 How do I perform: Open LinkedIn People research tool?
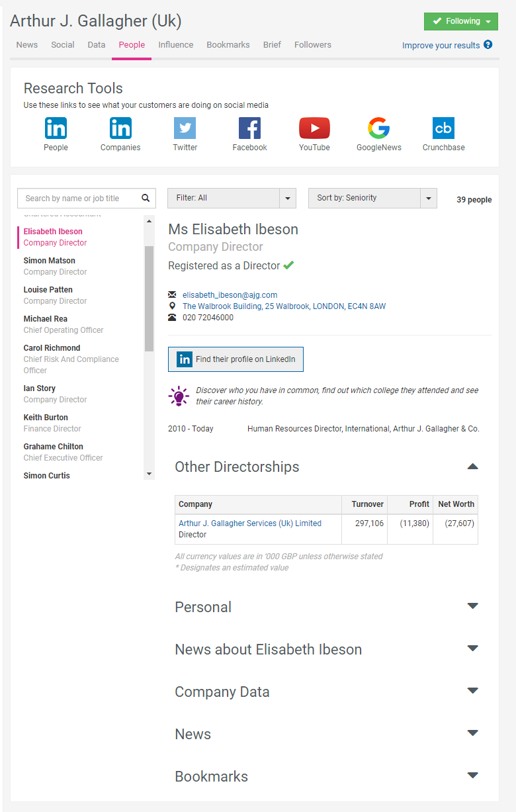(56, 134)
